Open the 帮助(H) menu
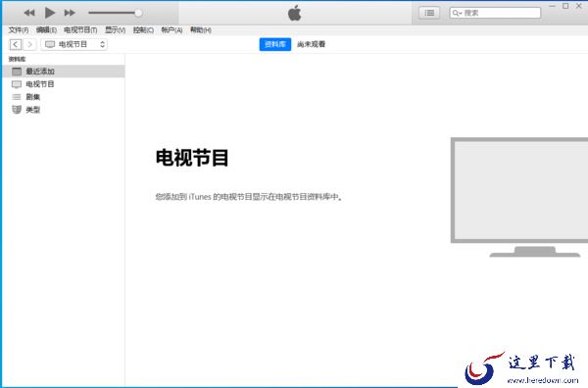This screenshot has height=388, width=588. [201, 30]
